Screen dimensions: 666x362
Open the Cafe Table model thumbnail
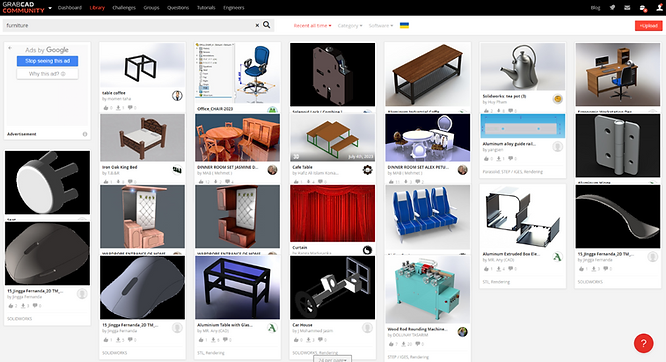333,138
